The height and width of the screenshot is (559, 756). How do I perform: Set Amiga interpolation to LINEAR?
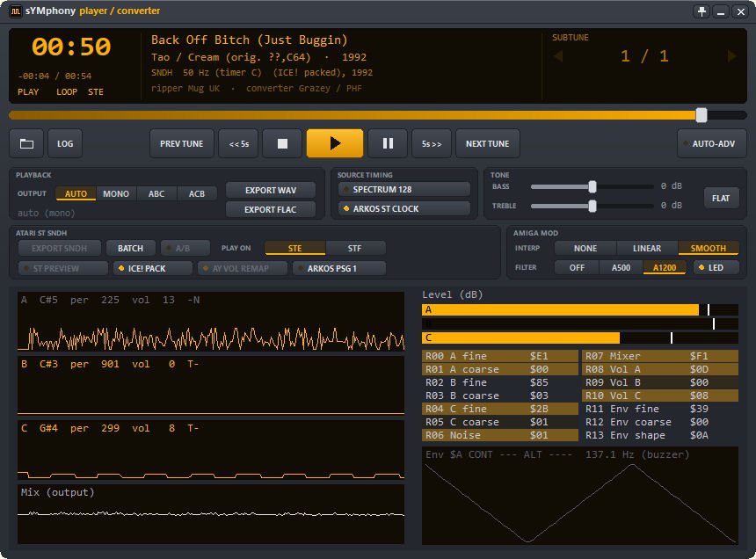pyautogui.click(x=647, y=248)
